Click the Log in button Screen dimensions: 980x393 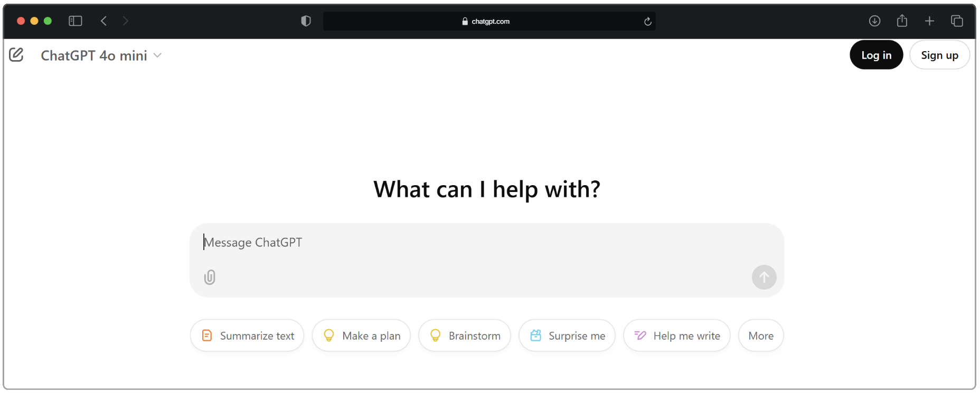(876, 55)
